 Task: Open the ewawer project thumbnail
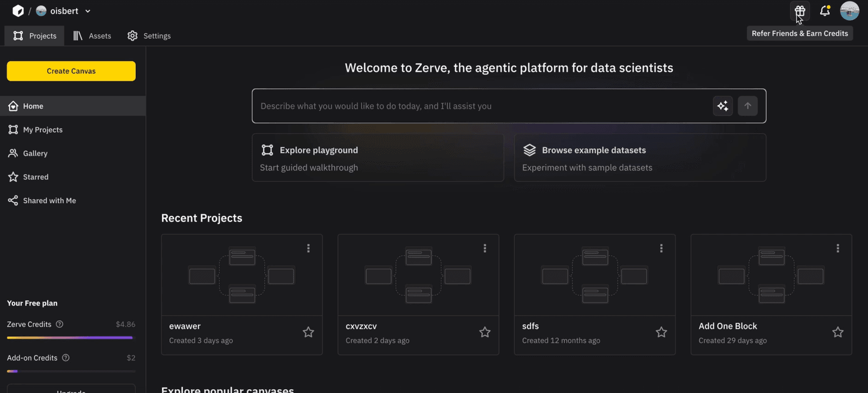pyautogui.click(x=242, y=275)
